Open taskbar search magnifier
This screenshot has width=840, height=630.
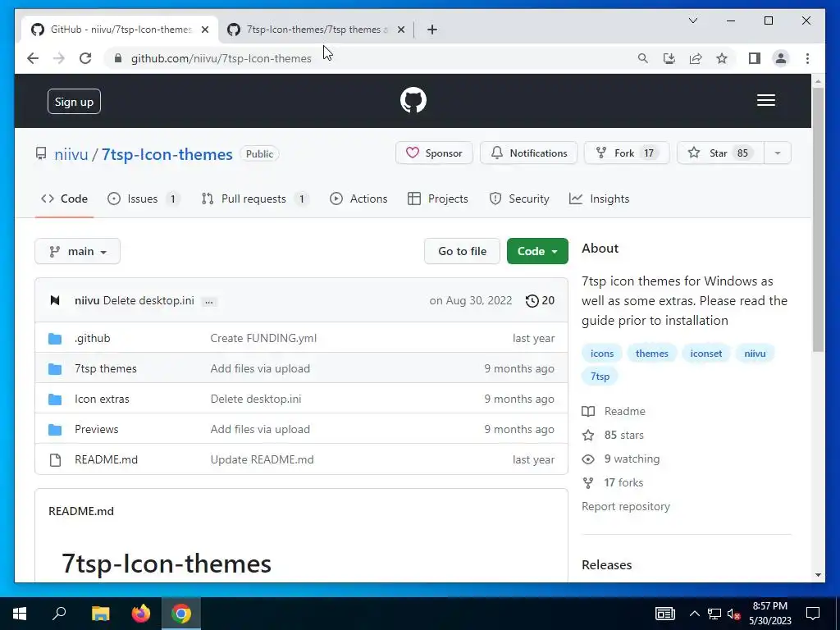tap(59, 614)
